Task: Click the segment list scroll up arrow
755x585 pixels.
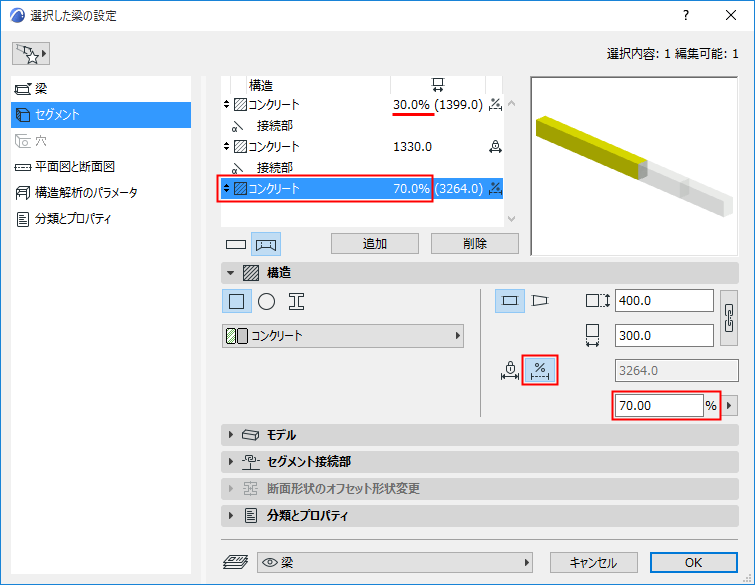Action: (511, 103)
